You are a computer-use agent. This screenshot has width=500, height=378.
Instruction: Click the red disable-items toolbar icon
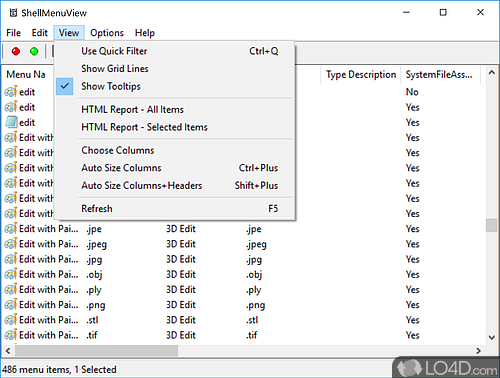point(16,51)
